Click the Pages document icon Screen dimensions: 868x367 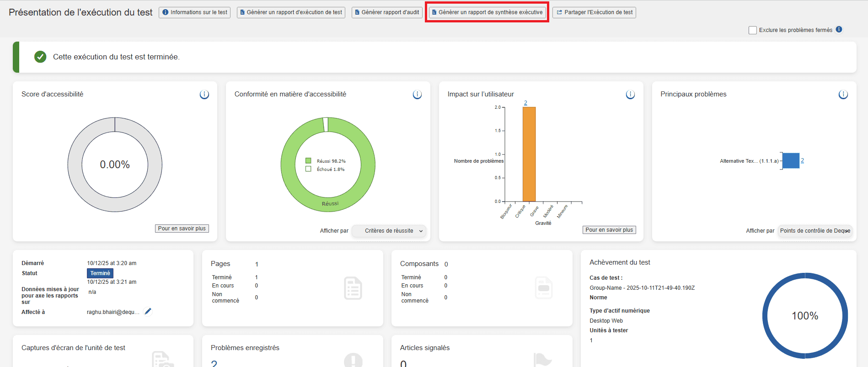pos(353,288)
